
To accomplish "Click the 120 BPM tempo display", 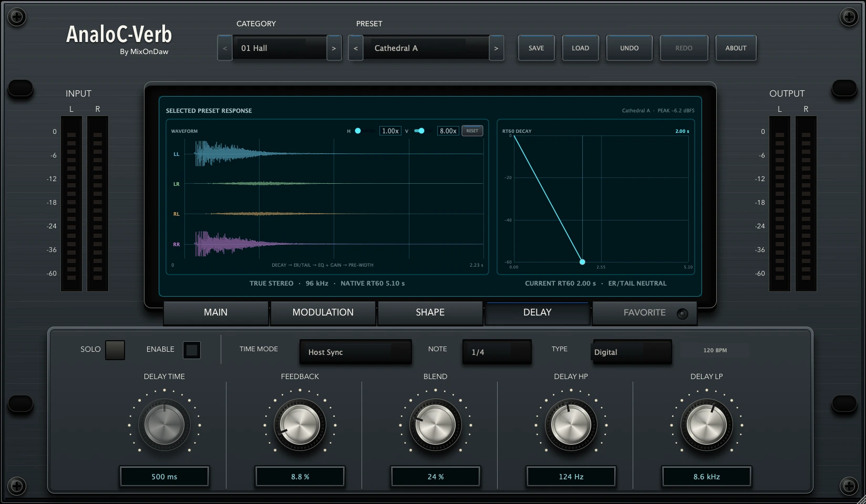I will [x=715, y=350].
